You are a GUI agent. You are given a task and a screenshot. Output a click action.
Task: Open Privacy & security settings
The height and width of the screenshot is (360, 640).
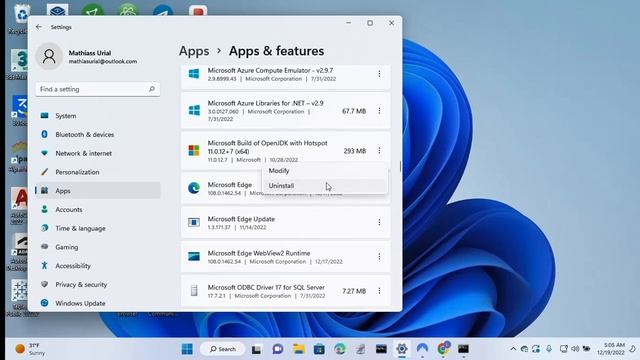point(98,284)
